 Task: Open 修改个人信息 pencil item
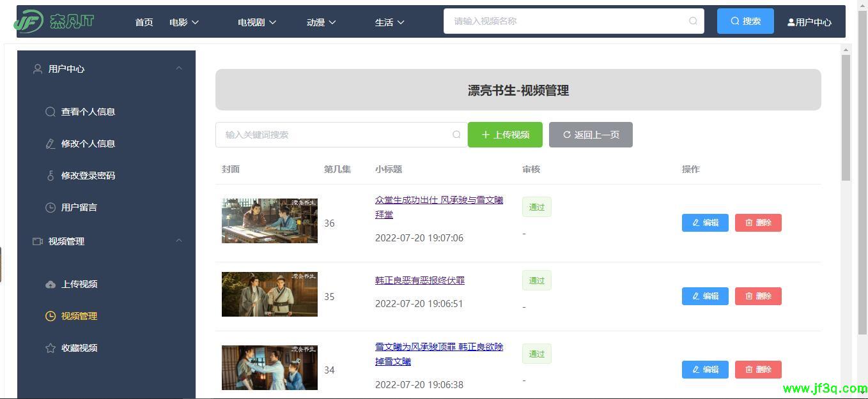88,144
